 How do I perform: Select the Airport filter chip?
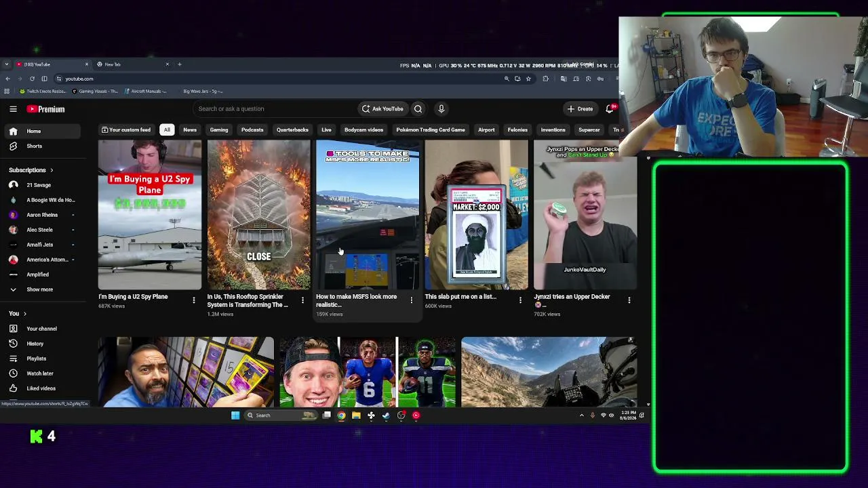pyautogui.click(x=486, y=129)
